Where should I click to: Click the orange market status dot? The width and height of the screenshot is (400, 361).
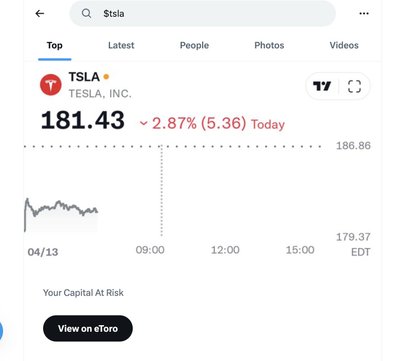pyautogui.click(x=106, y=77)
